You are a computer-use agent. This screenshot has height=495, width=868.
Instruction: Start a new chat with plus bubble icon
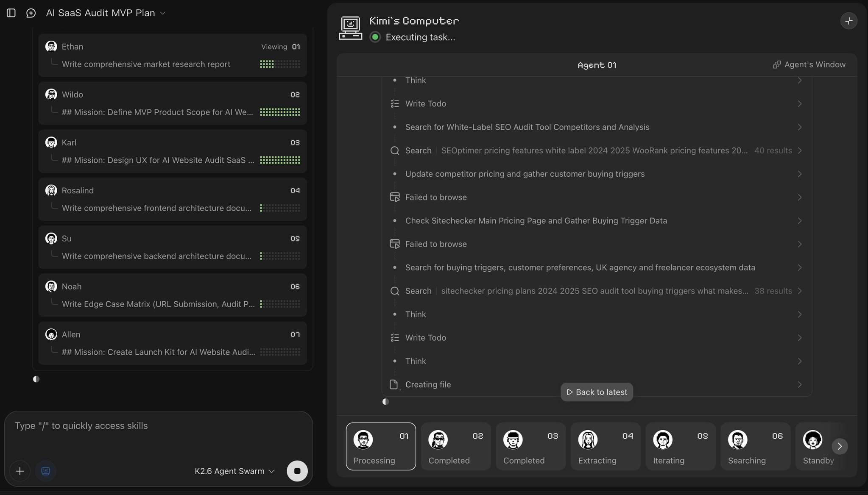(x=31, y=13)
